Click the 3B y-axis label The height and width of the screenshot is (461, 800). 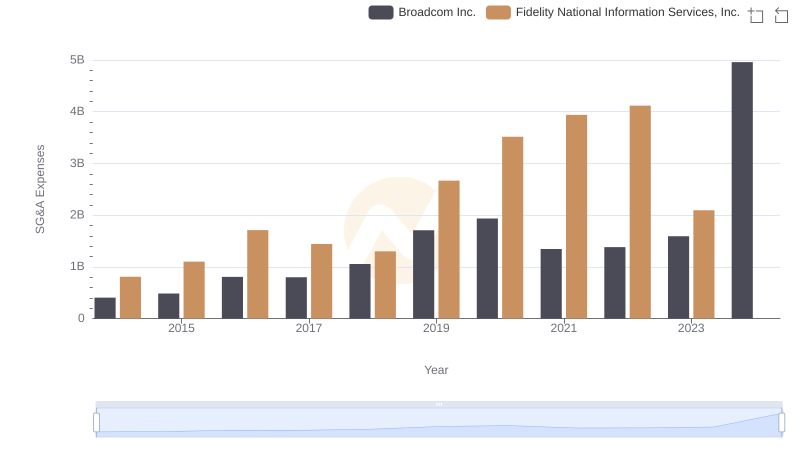77,164
